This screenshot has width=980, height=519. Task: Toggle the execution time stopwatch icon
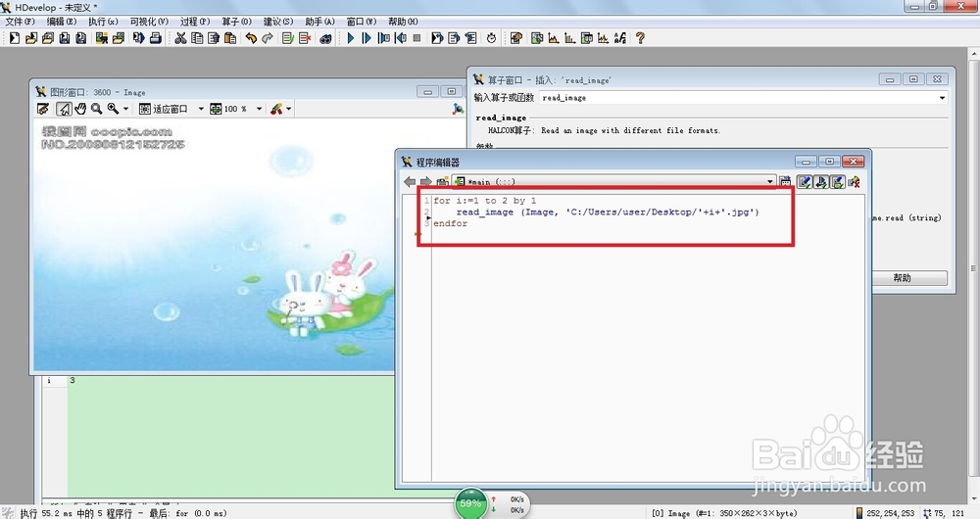(x=491, y=38)
